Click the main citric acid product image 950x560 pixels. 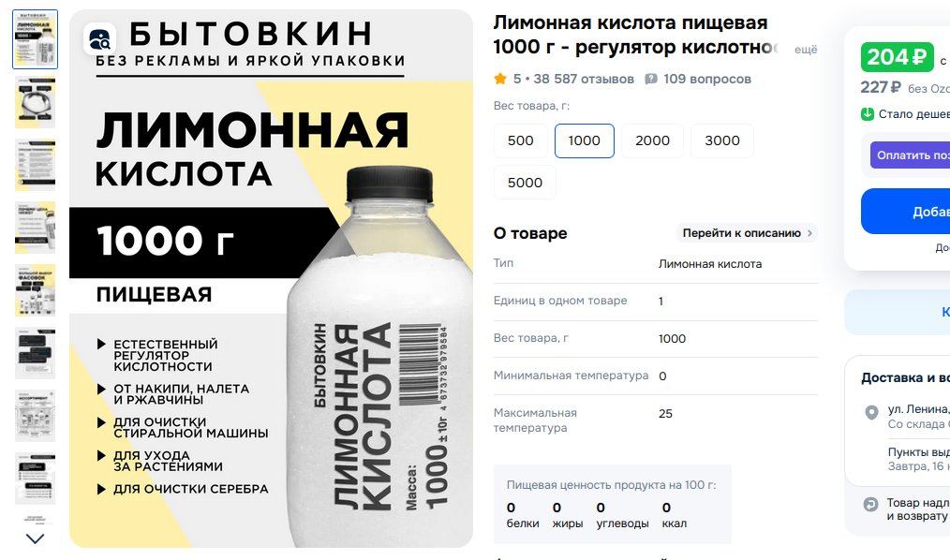point(271,278)
